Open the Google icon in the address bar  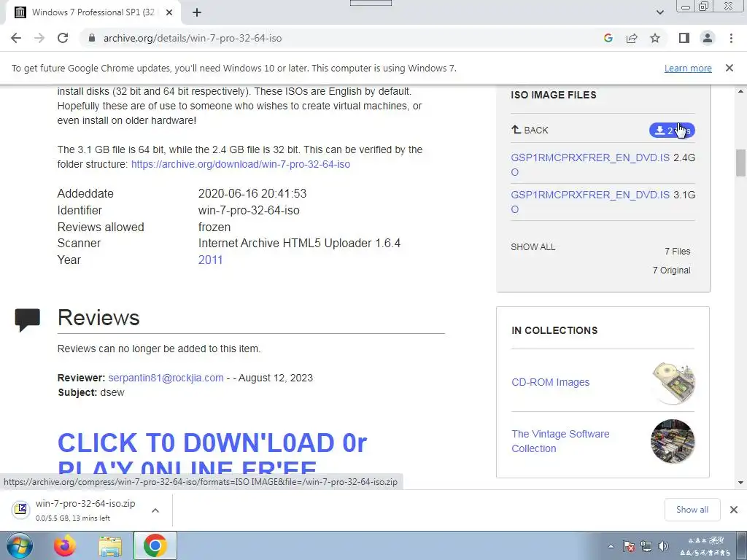608,38
